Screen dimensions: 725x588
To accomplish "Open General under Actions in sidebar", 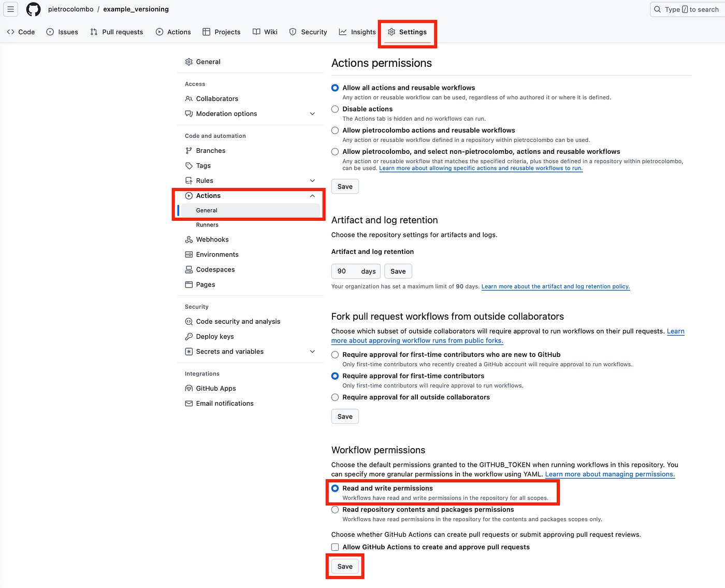I will [251, 210].
